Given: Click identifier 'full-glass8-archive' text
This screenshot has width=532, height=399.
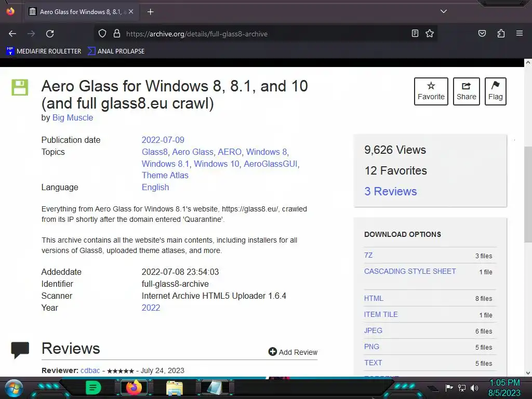Looking at the screenshot, I should click(175, 284).
